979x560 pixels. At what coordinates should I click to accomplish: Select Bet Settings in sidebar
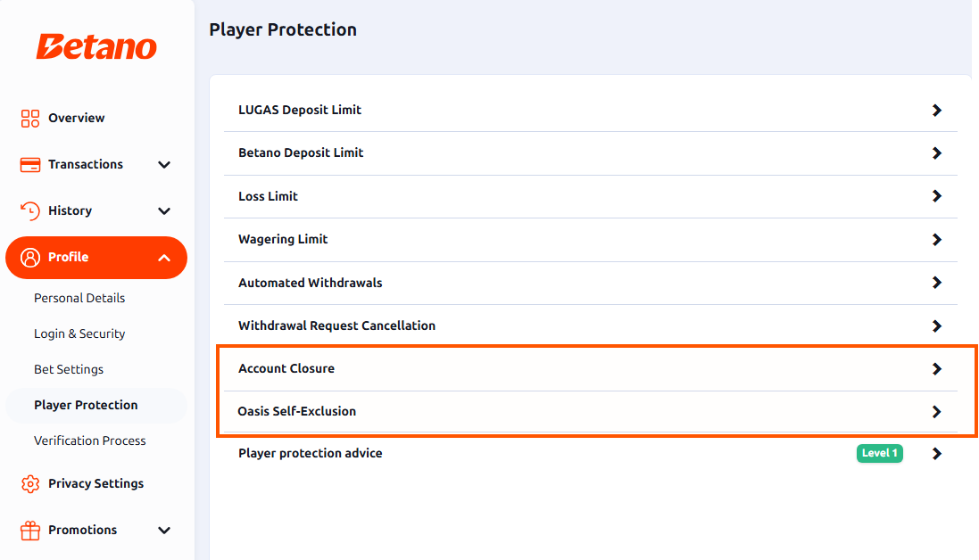click(x=69, y=369)
